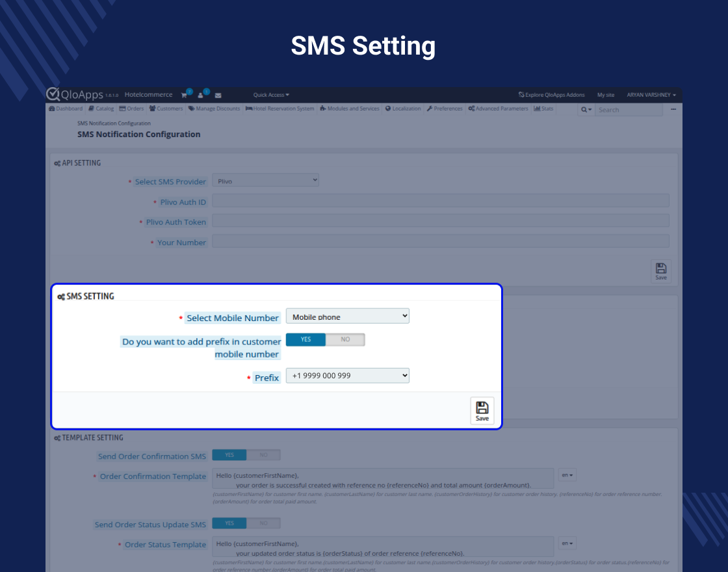Toggle Send Order Status Update SMS switch
The height and width of the screenshot is (572, 728).
tap(246, 523)
